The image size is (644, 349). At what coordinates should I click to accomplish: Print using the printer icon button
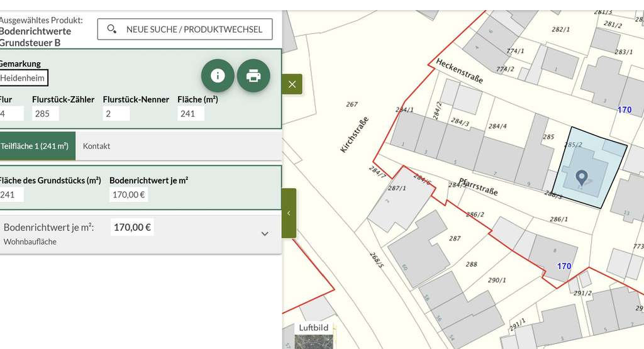[x=253, y=75]
